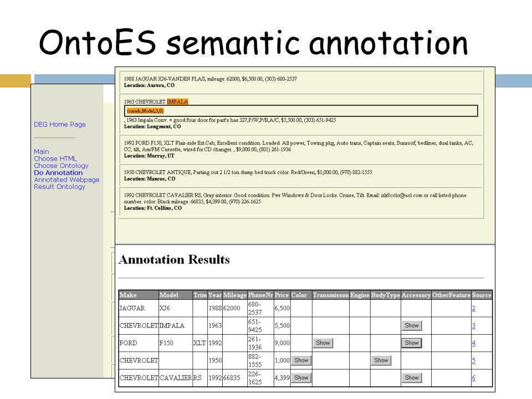Click 'Location: Aurora, CO' in Jaguar ad
532x399 pixels.
coord(149,85)
